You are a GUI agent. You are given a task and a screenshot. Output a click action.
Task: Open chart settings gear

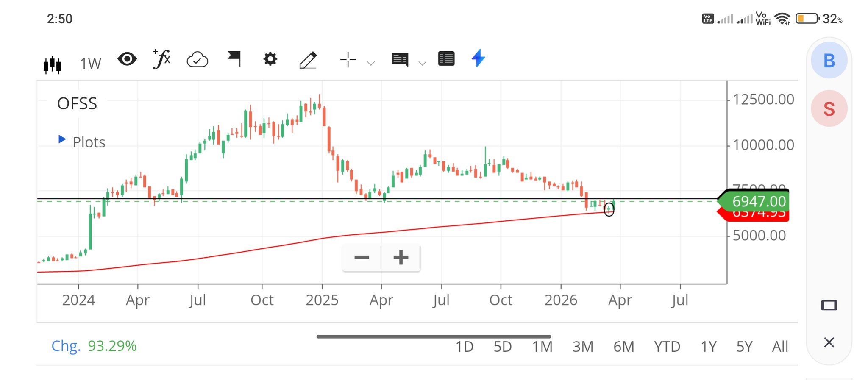[x=270, y=59]
